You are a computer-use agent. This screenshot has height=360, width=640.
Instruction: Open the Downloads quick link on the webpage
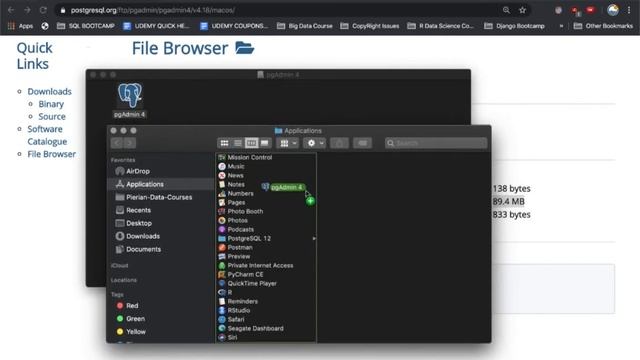coord(49,91)
